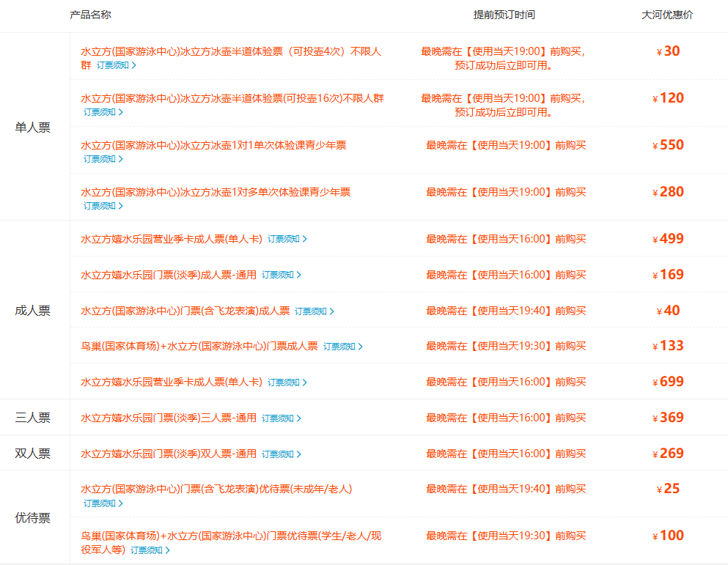Select the 19:40 booking time in the ¥40 row
The width and height of the screenshot is (728, 565).
point(506,311)
